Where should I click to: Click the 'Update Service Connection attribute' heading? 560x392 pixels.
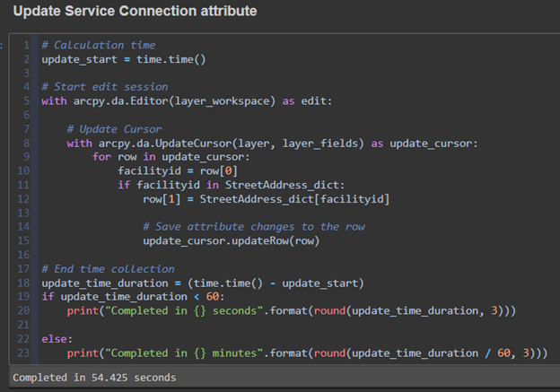click(135, 12)
